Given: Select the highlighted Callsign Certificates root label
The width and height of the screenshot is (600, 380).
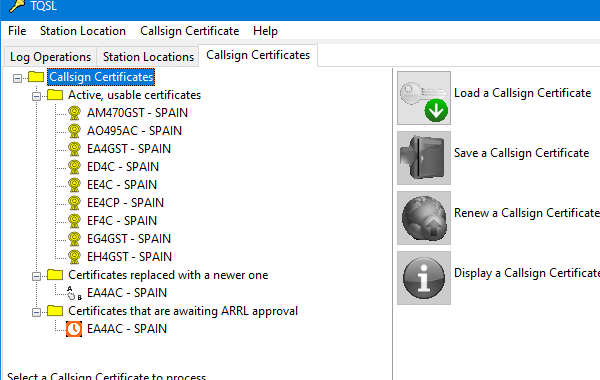Looking at the screenshot, I should point(101,77).
